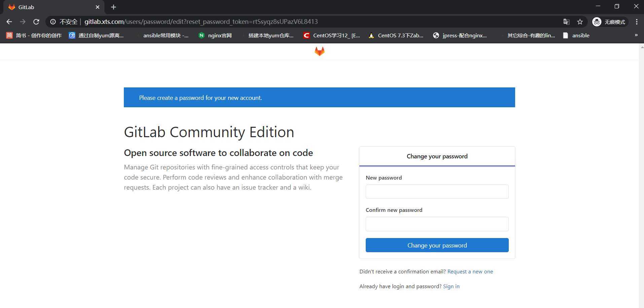Open the CentOS 7.3下Zab bookmark
The image size is (644, 308).
pyautogui.click(x=396, y=35)
